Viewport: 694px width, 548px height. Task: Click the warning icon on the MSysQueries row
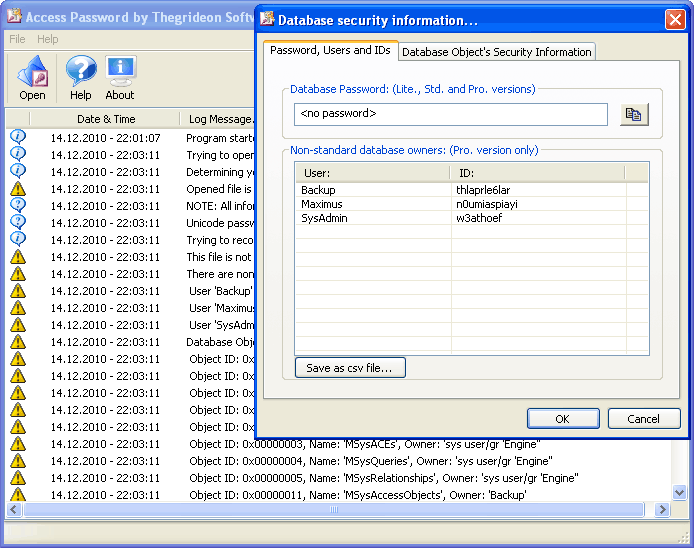click(18, 461)
